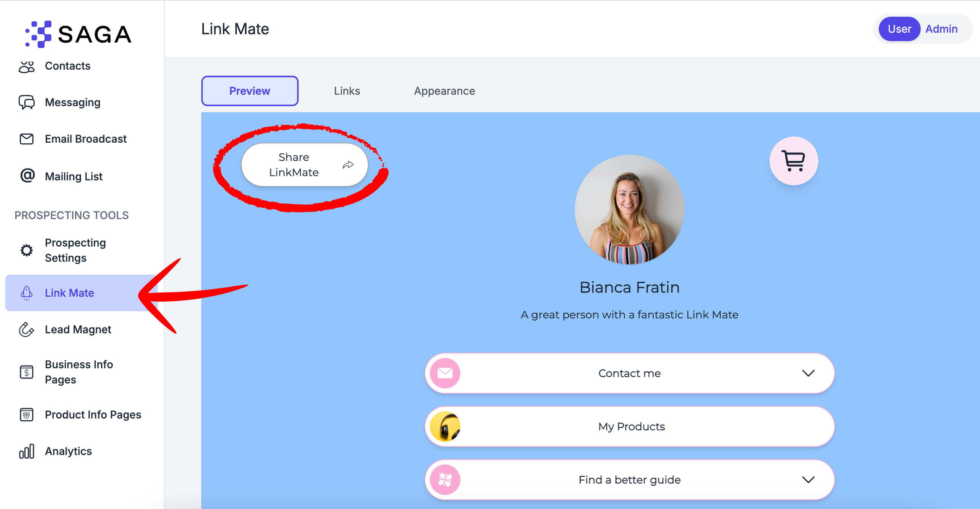Click the share arrow icon on Share LinkMate
This screenshot has width=980, height=509.
coord(348,165)
